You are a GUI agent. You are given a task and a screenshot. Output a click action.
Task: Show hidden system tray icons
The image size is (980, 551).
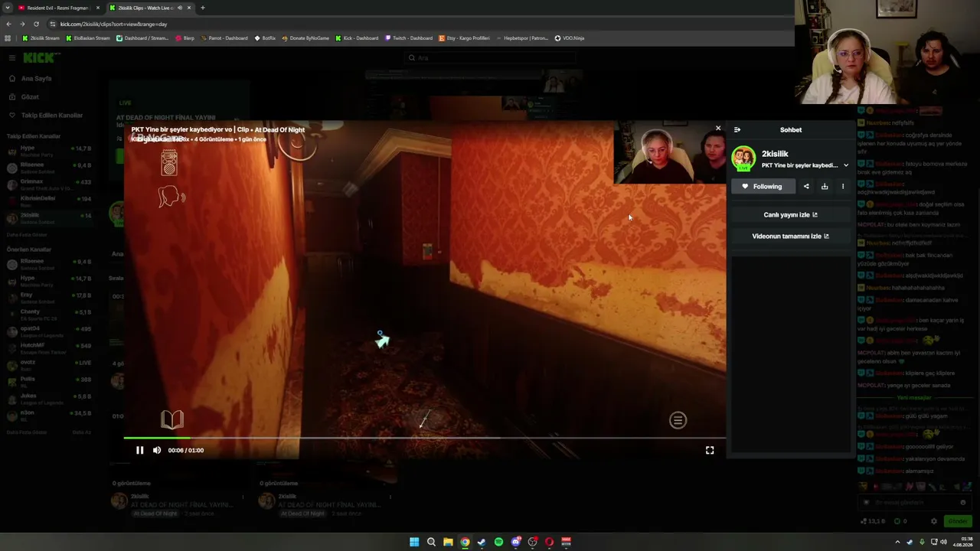(897, 542)
